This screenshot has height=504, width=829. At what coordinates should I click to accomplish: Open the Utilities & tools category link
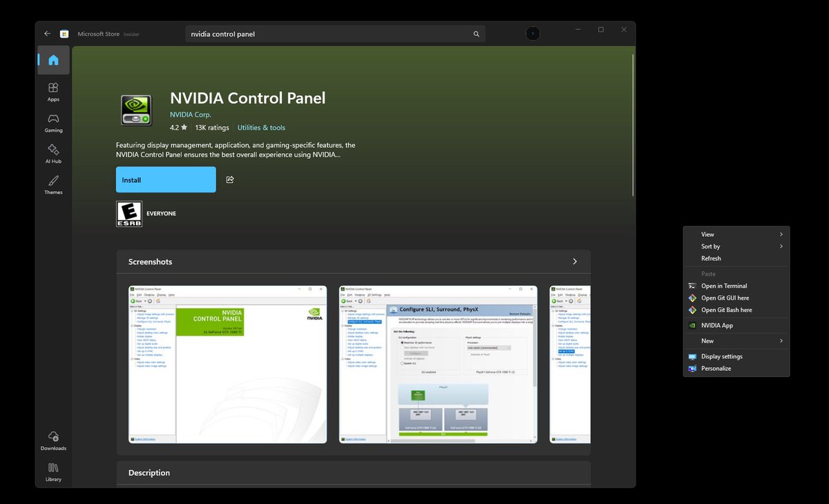(x=261, y=128)
